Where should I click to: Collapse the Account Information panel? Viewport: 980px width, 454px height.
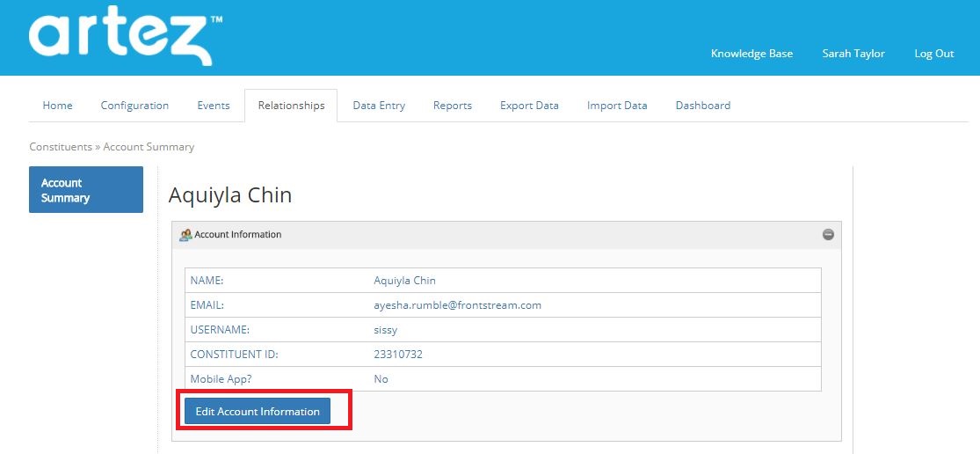[x=828, y=235]
